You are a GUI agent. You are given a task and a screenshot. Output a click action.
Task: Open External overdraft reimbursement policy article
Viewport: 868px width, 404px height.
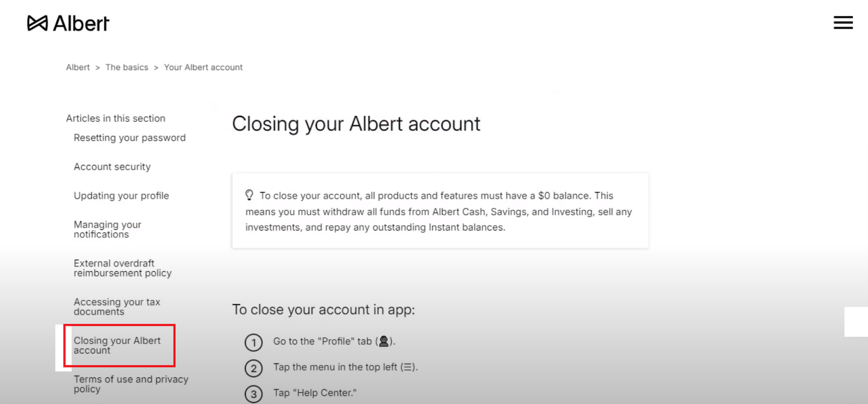pos(123,268)
